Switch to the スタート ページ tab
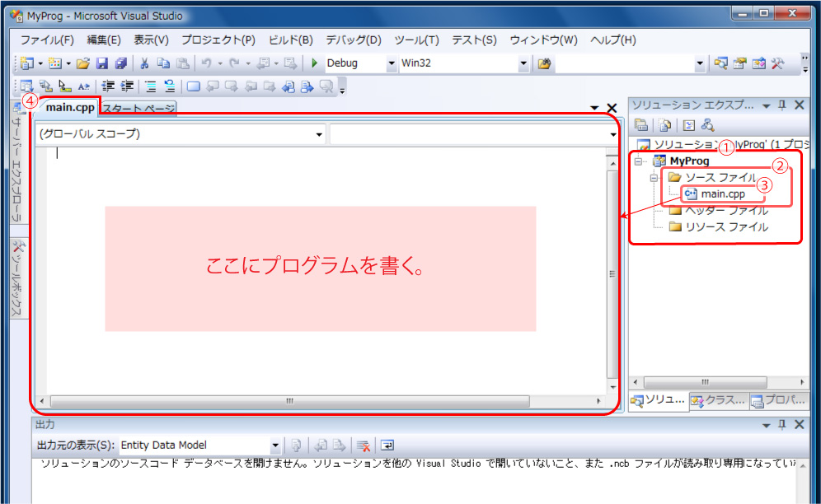This screenshot has width=821, height=504. 138,109
